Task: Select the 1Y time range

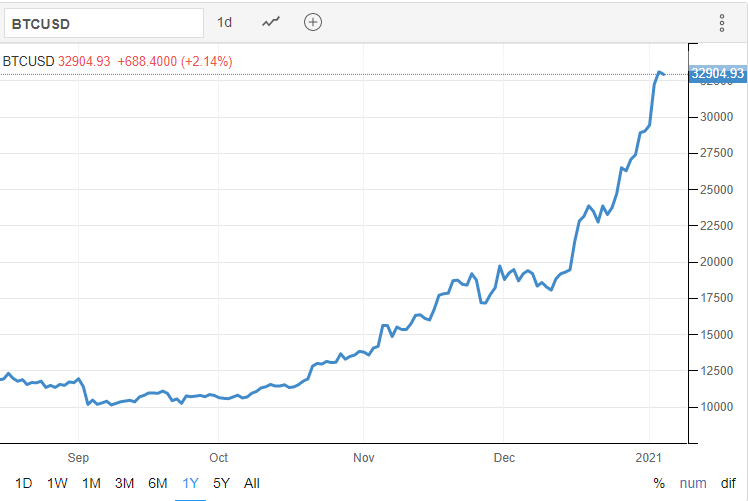Action: click(x=190, y=483)
